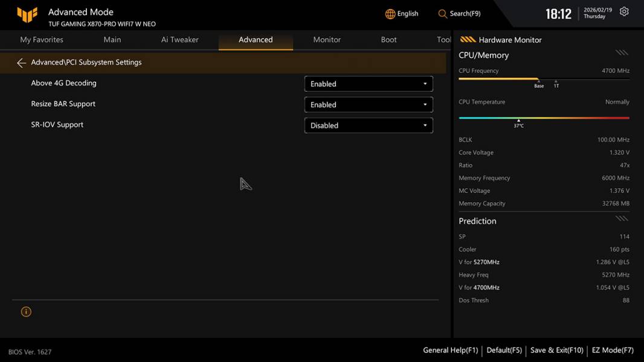The height and width of the screenshot is (362, 644).
Task: Load Default(F5) settings
Action: pyautogui.click(x=504, y=350)
